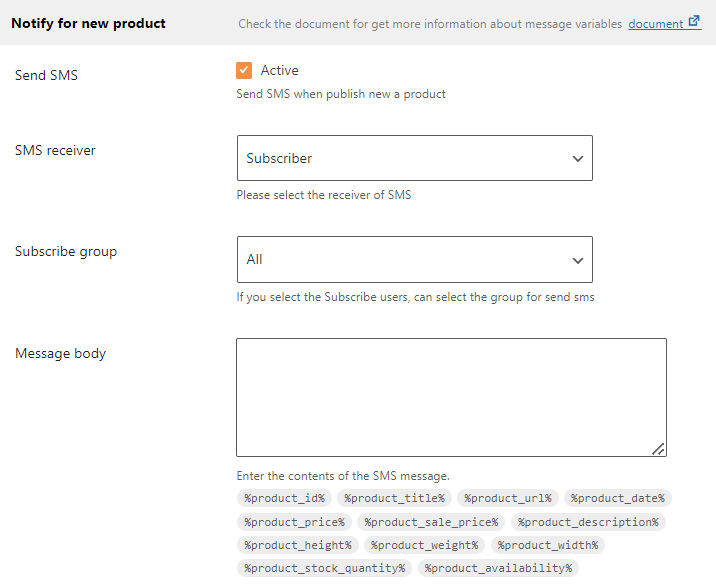
Task: Click the %product_weight% variable tag
Action: tap(425, 545)
